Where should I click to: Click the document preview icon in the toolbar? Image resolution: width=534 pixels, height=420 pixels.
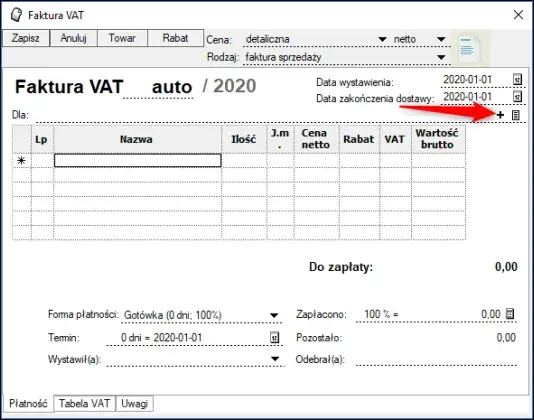(470, 48)
